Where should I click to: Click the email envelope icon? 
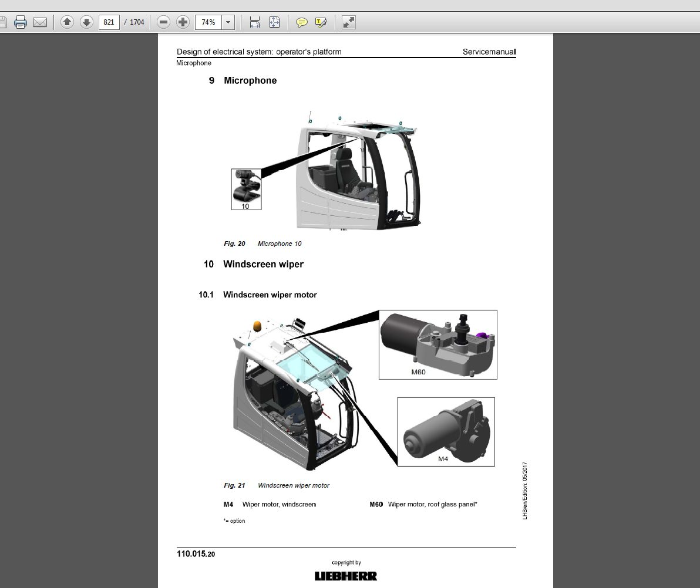click(40, 22)
